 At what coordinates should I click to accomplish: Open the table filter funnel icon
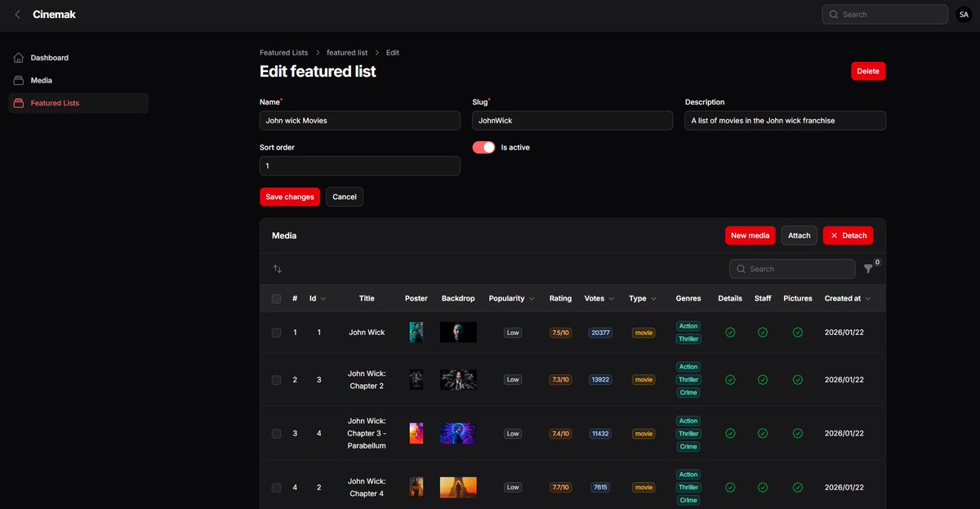pyautogui.click(x=868, y=269)
